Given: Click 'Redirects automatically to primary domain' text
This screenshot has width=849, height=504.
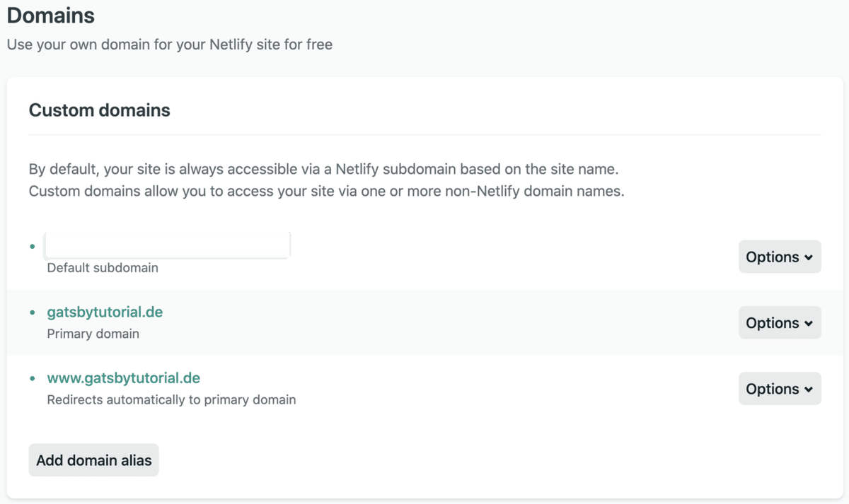Looking at the screenshot, I should (x=171, y=399).
